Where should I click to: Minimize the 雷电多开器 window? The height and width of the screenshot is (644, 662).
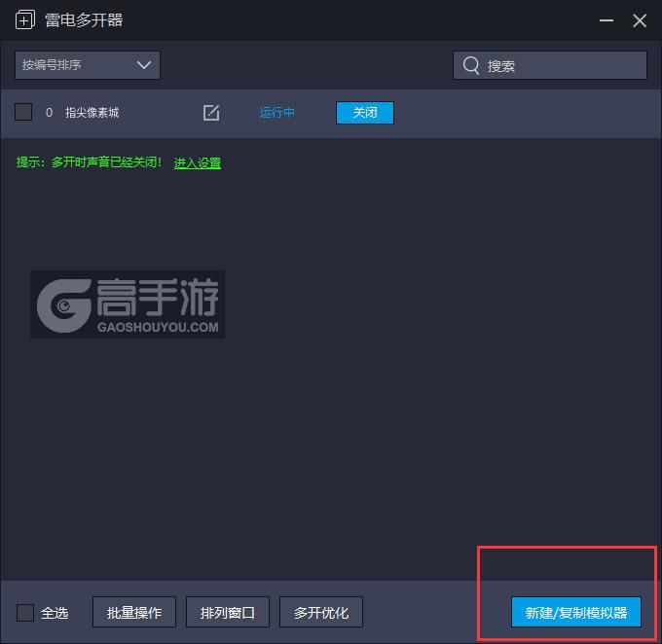pos(607,20)
